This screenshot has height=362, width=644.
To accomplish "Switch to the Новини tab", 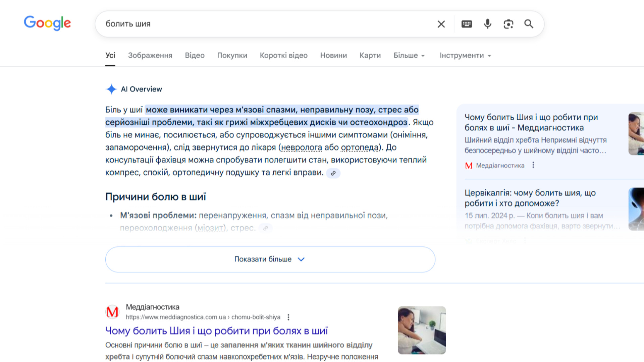I will (333, 55).
